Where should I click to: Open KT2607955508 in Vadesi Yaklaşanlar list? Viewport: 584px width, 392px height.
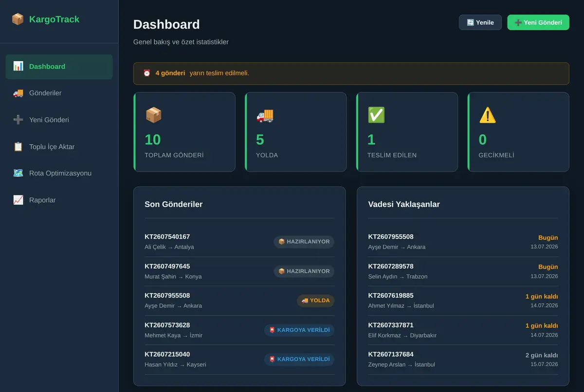click(463, 242)
